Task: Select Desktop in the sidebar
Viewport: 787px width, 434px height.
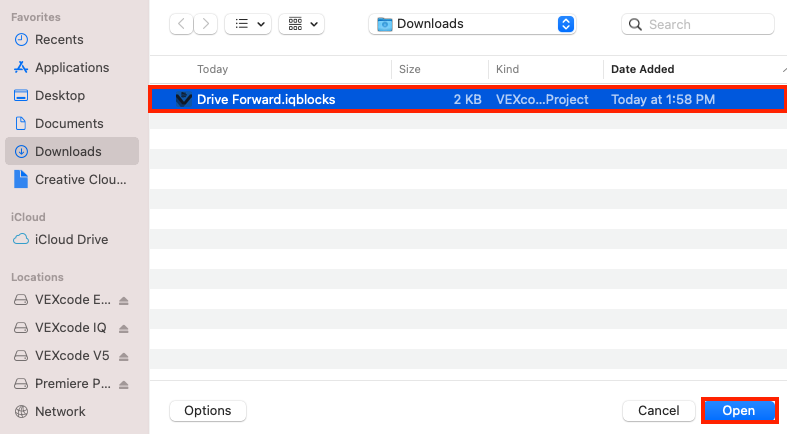Action: pos(72,95)
